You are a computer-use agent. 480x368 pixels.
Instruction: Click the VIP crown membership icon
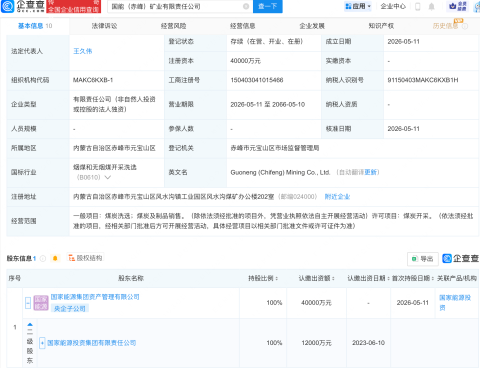coord(458,6)
